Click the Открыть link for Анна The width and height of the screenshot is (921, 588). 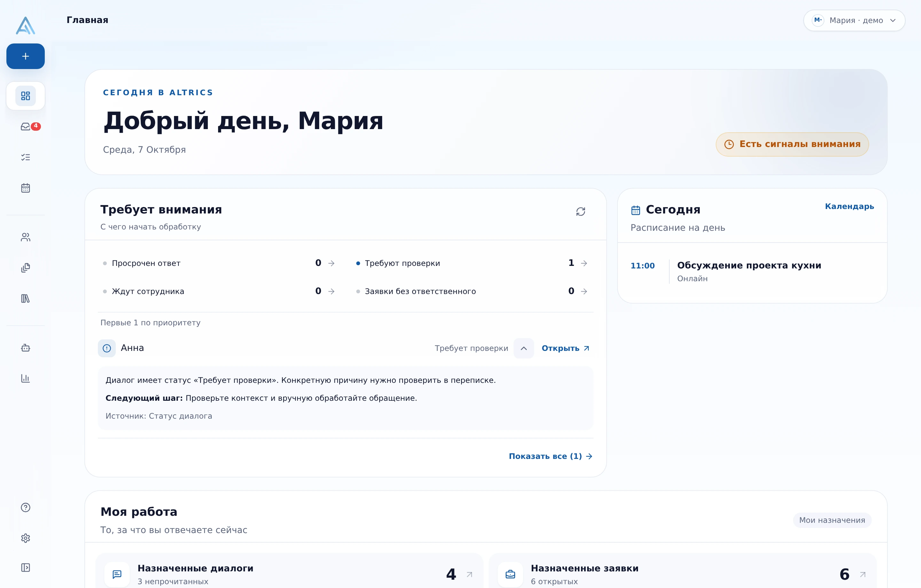[565, 348]
